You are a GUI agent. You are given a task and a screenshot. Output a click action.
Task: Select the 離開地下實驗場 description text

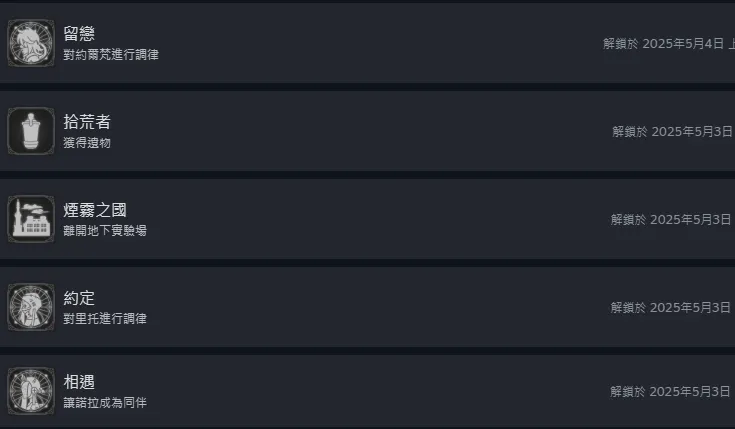pyautogui.click(x=104, y=231)
